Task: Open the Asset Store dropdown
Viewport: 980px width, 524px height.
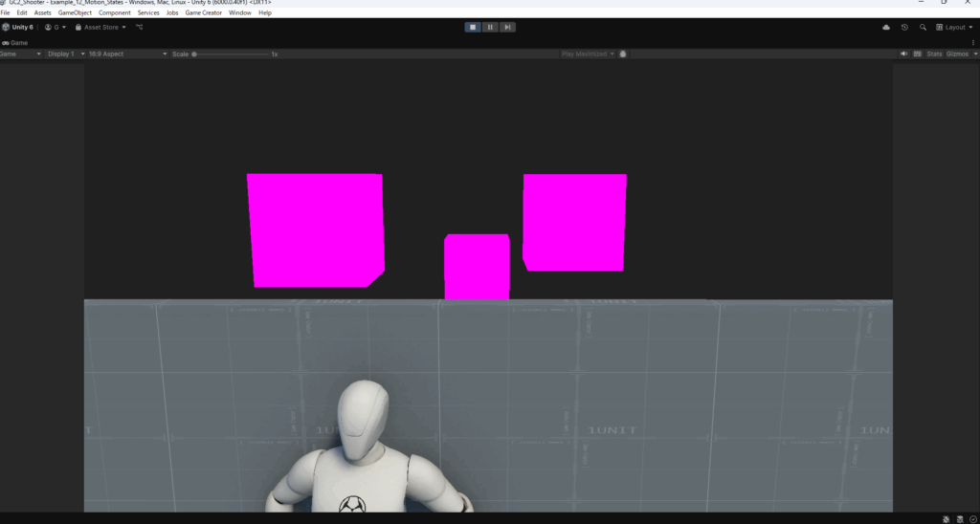Action: point(100,28)
